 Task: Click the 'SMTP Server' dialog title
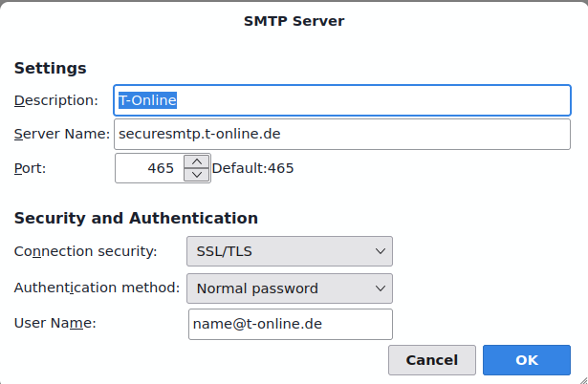click(294, 21)
